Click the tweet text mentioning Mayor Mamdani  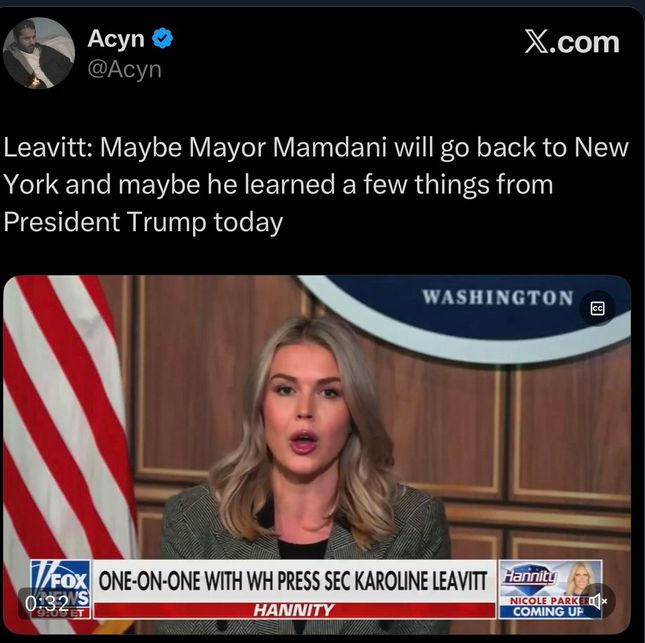tap(316, 184)
